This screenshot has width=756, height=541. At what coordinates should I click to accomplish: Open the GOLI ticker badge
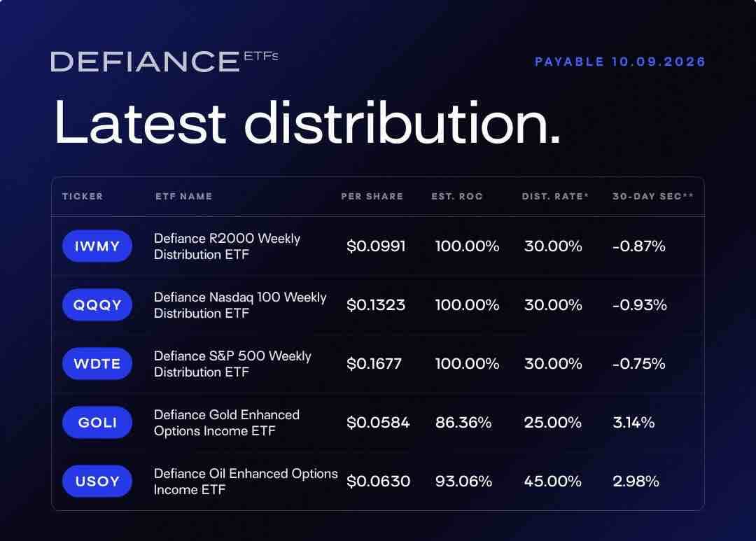click(x=97, y=423)
